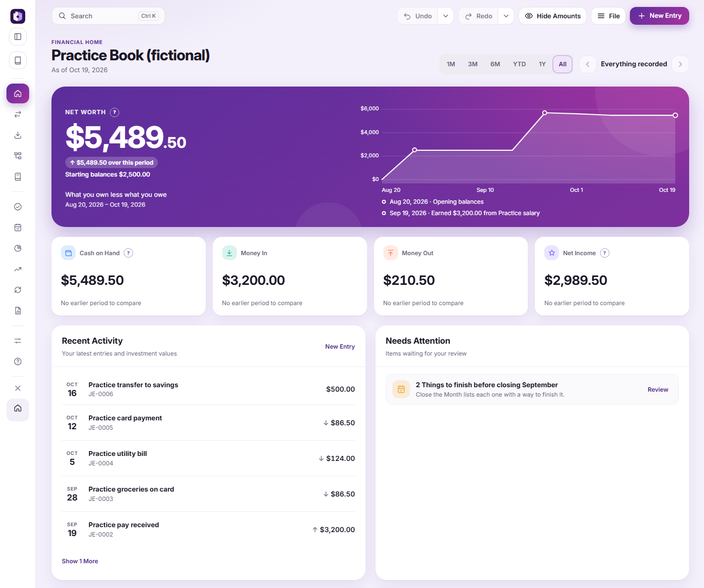Expand the Redo history dropdown arrow
The height and width of the screenshot is (588, 704).
tap(506, 16)
